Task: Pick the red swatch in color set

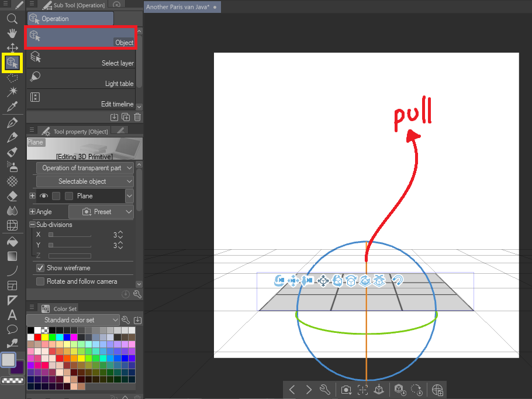Action: pyautogui.click(x=37, y=337)
